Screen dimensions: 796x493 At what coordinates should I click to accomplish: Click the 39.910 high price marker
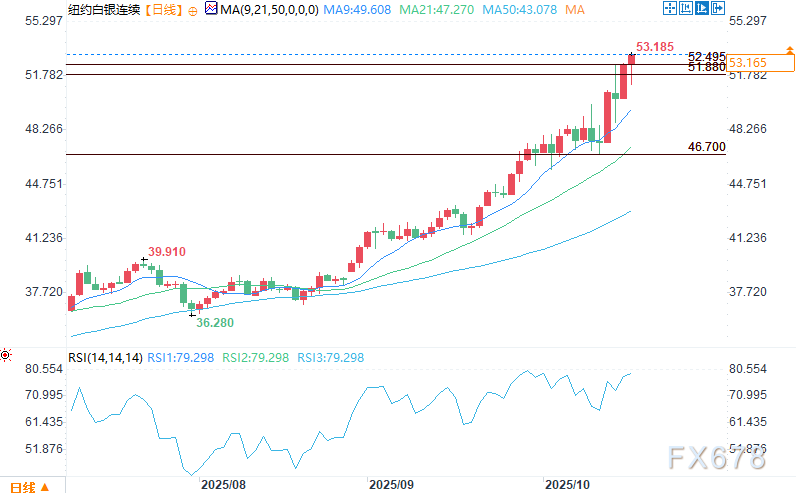click(x=167, y=252)
